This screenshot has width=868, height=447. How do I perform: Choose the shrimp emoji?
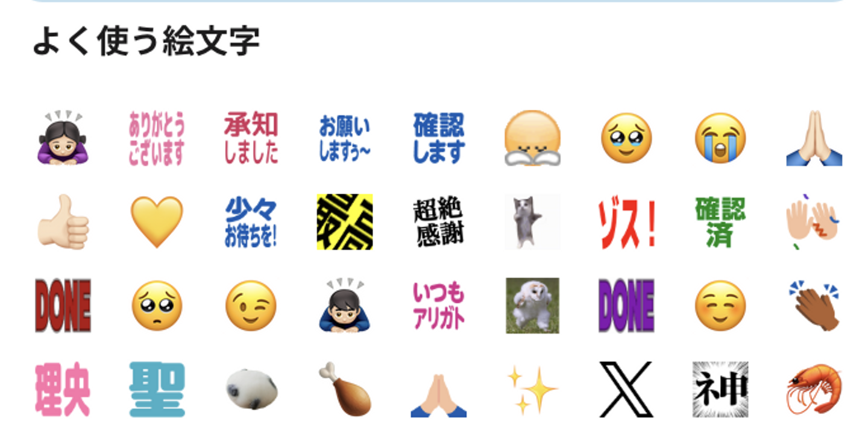point(814,389)
